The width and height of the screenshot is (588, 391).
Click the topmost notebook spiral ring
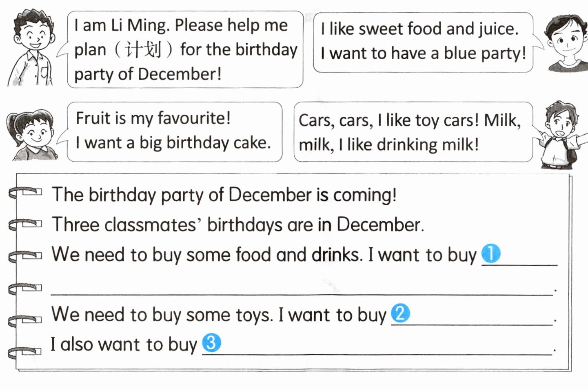click(25, 193)
